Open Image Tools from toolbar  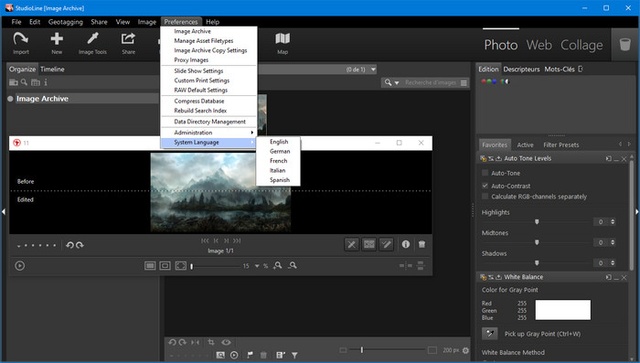[x=93, y=43]
